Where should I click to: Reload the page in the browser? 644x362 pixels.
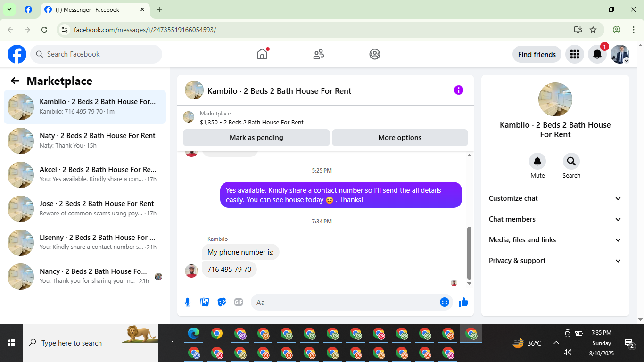coord(44,30)
